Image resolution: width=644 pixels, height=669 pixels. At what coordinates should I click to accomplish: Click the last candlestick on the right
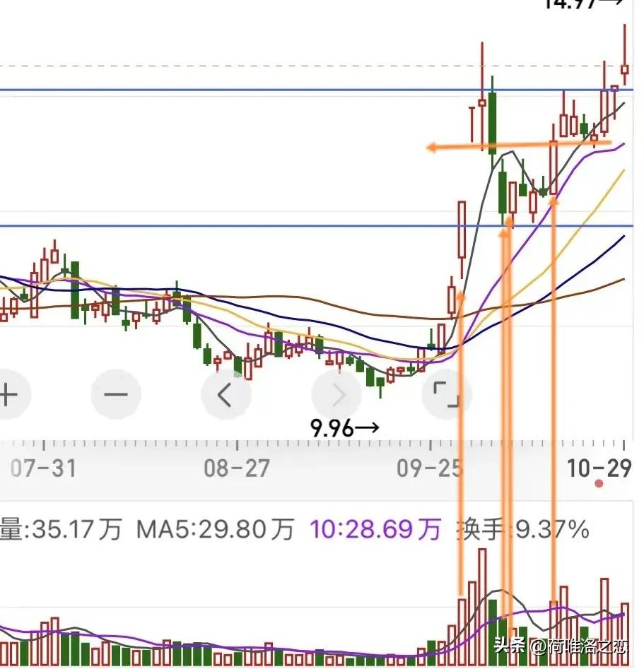click(x=625, y=67)
